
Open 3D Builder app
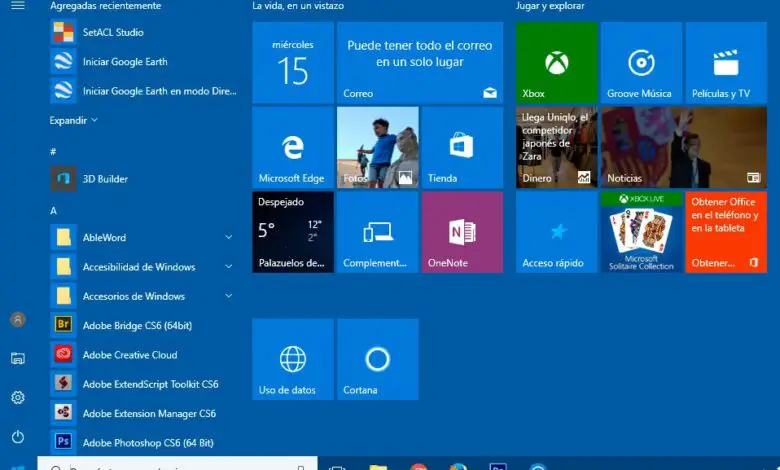[x=143, y=179]
